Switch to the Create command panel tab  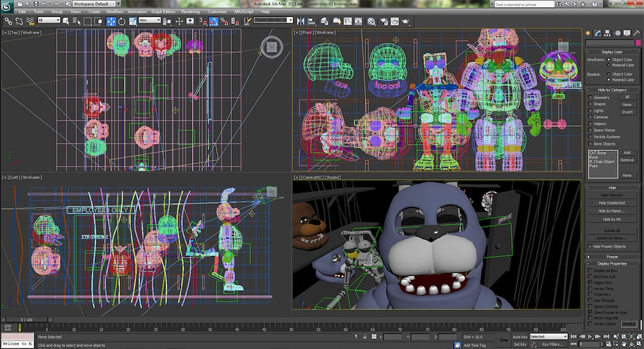(589, 32)
